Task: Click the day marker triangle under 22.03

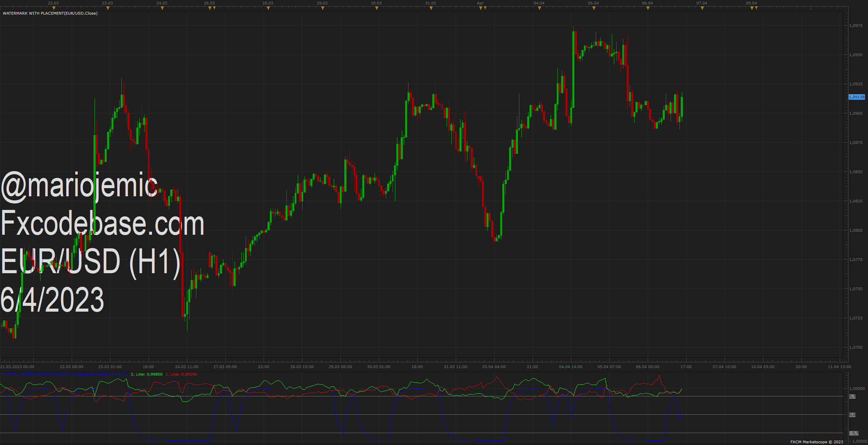Action: [54, 8]
